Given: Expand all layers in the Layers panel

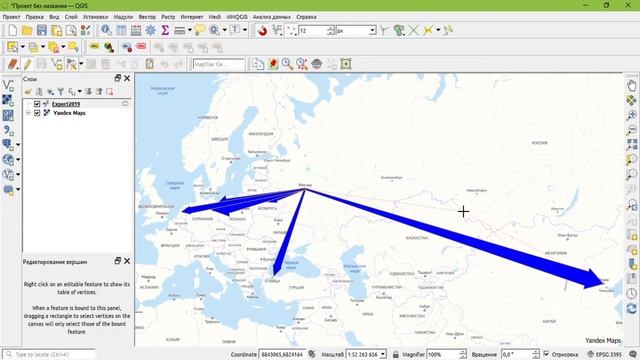Looking at the screenshot, I should (x=88, y=92).
